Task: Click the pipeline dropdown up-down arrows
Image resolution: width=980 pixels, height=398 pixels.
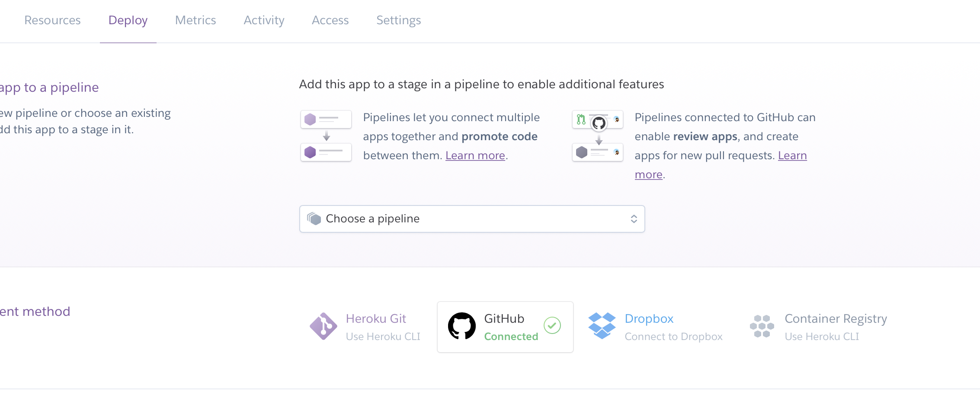Action: (634, 219)
